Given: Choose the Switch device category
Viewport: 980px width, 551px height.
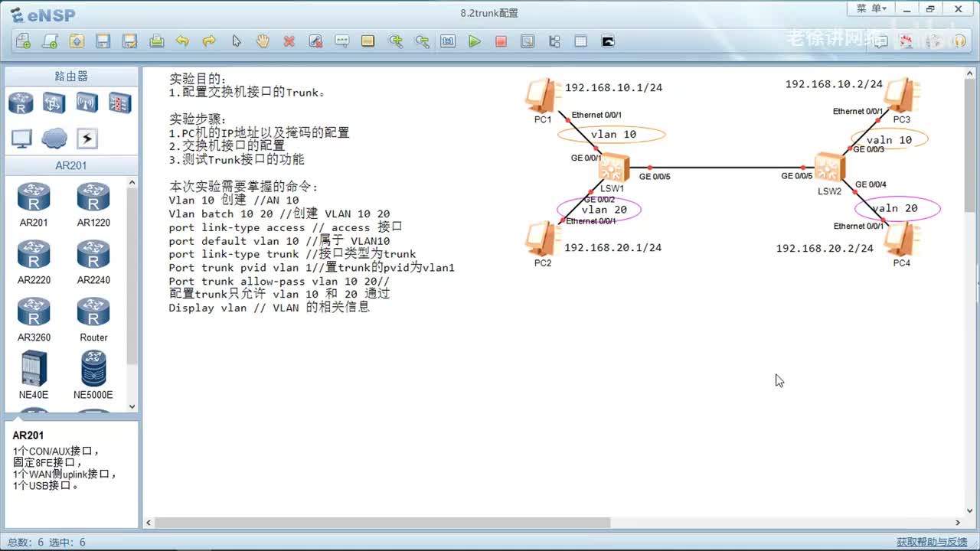Looking at the screenshot, I should [54, 103].
